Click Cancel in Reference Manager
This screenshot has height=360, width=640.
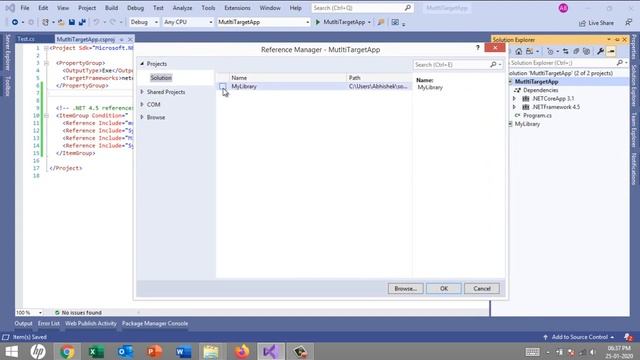(482, 289)
